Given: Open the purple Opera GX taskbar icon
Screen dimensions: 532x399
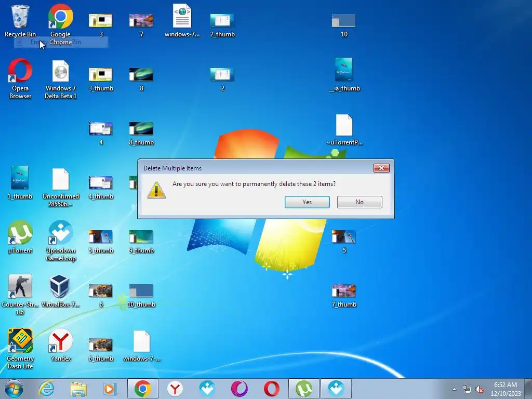Looking at the screenshot, I should pyautogui.click(x=239, y=389).
